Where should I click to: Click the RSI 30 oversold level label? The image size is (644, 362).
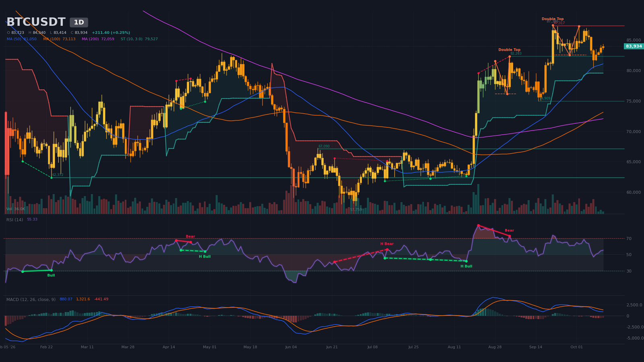[x=629, y=271]
